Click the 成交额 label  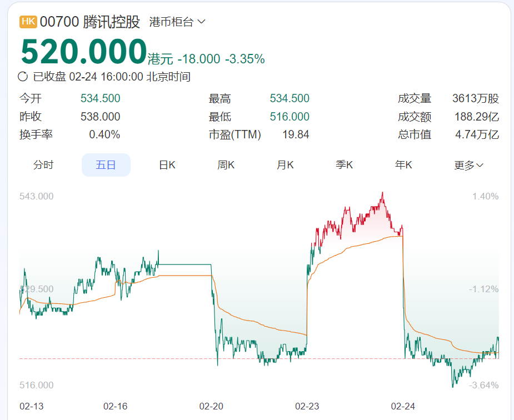pyautogui.click(x=415, y=117)
